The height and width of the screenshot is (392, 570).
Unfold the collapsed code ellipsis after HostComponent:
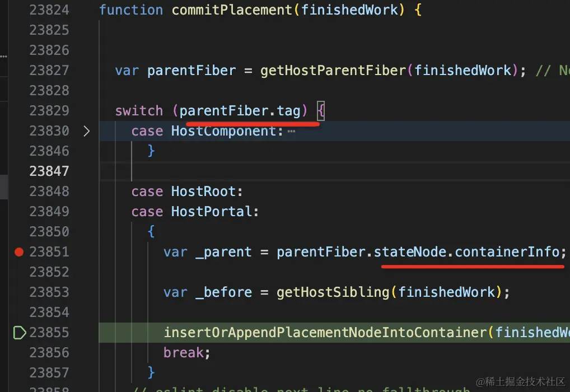(291, 131)
